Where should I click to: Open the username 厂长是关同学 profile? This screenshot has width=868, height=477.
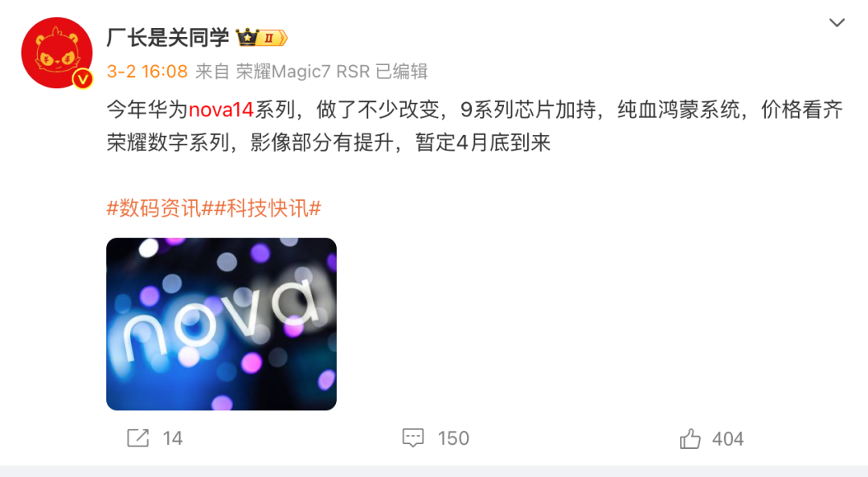168,38
